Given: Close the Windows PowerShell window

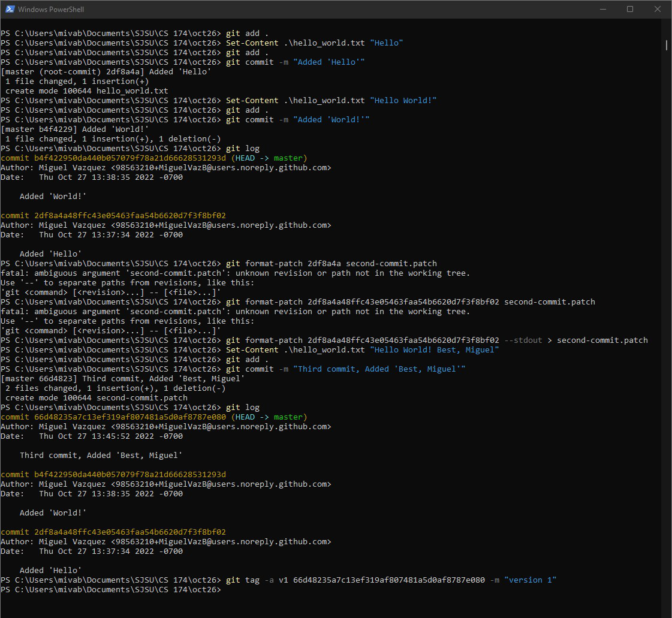Looking at the screenshot, I should 658,9.
